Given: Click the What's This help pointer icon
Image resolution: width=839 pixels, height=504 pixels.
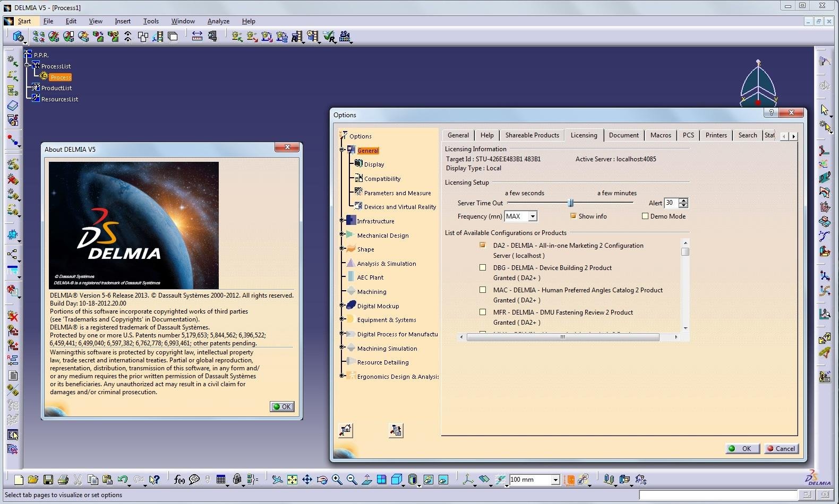Looking at the screenshot, I should pos(154,480).
